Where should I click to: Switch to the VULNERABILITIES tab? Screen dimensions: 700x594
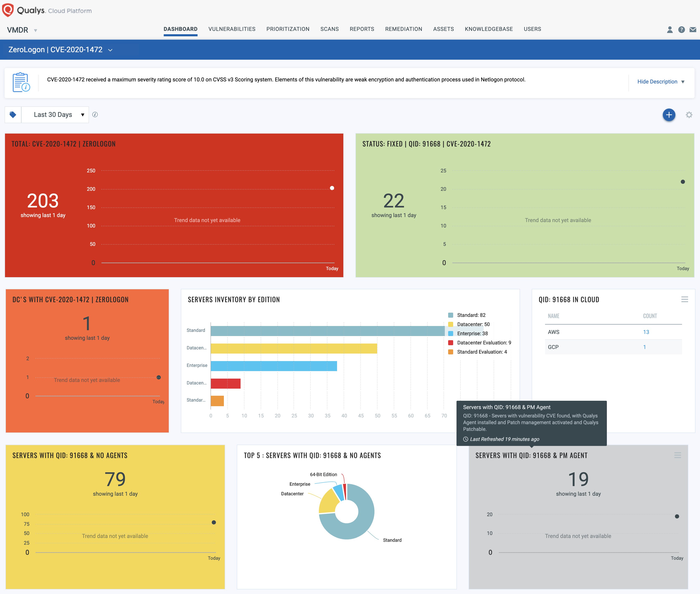232,29
